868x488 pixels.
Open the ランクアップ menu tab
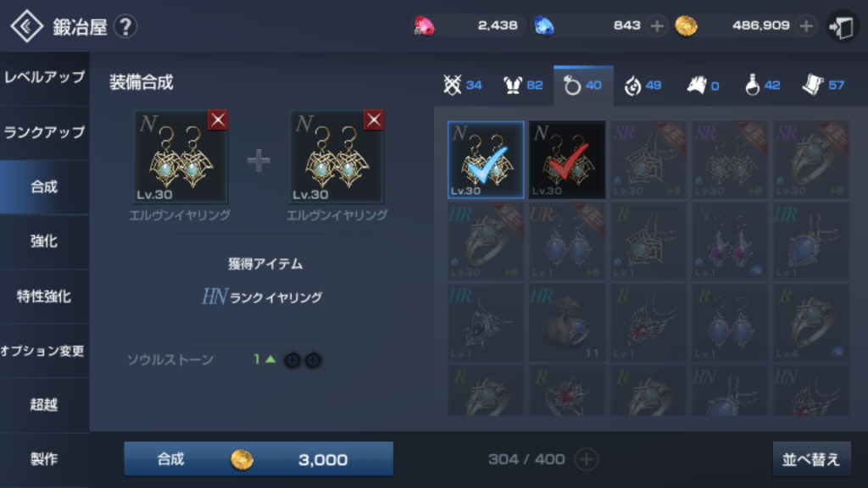tap(44, 133)
